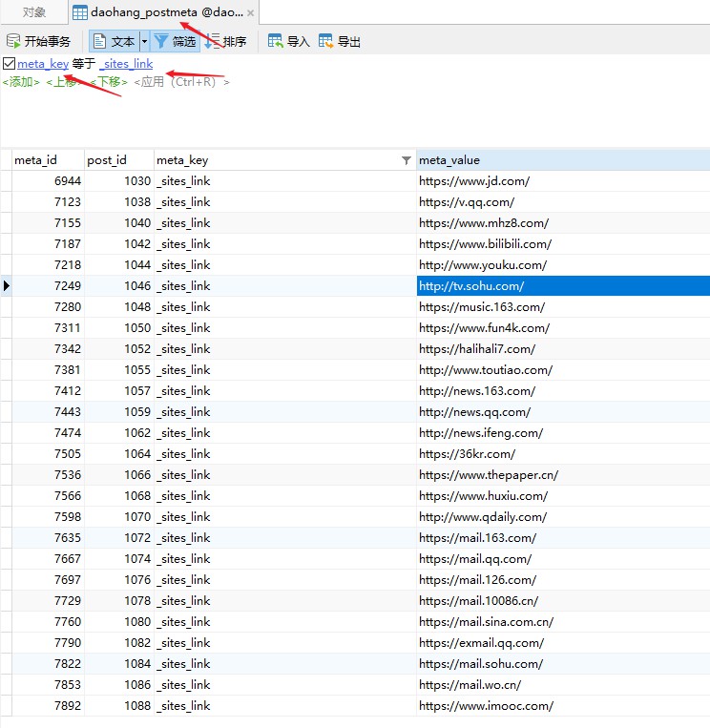The height and width of the screenshot is (728, 710).
Task: Select the cell https://music.163.com/
Action: tap(563, 307)
